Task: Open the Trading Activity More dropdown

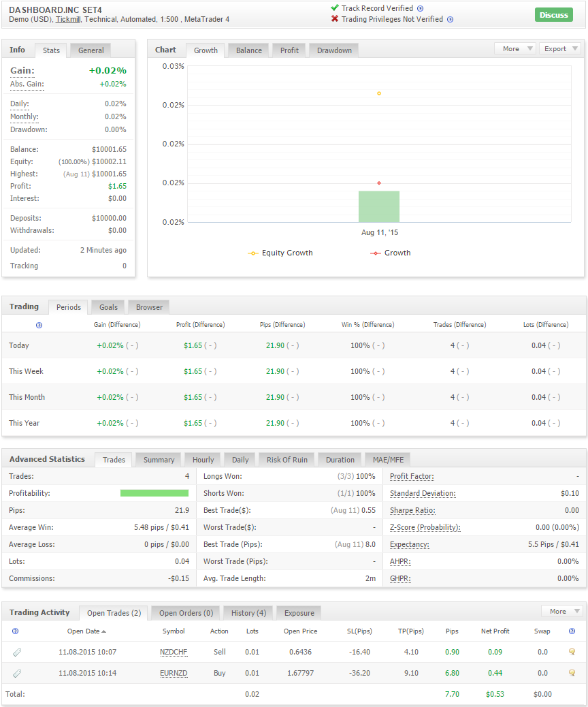Action: click(562, 612)
